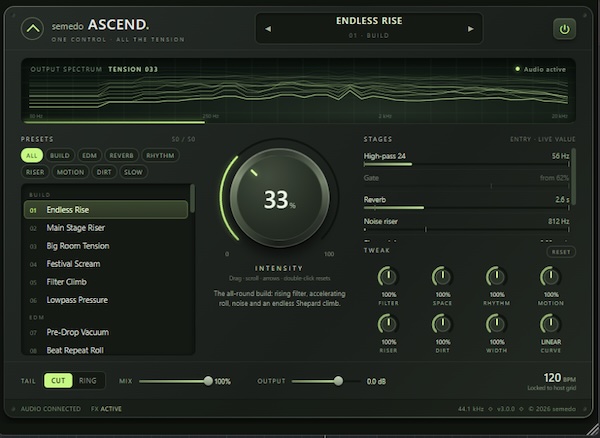Image resolution: width=600 pixels, height=438 pixels.
Task: Click the window resize grip corner
Action: 592,430
